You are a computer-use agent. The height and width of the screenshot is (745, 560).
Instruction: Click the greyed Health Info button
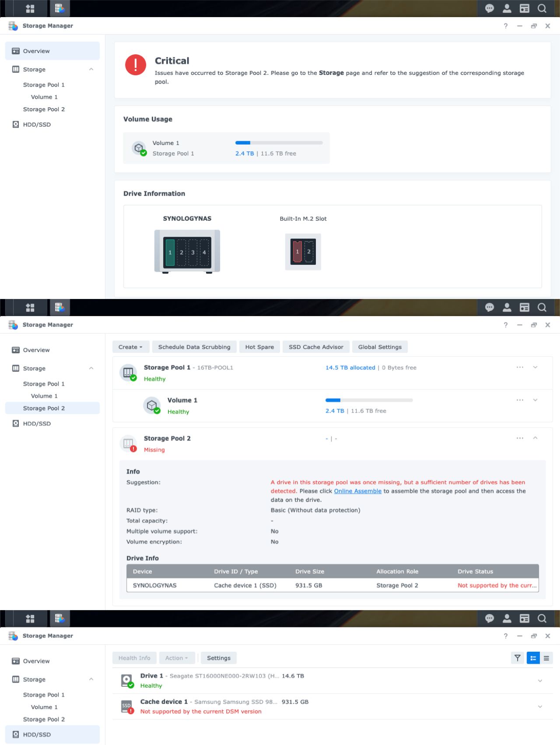click(x=134, y=658)
